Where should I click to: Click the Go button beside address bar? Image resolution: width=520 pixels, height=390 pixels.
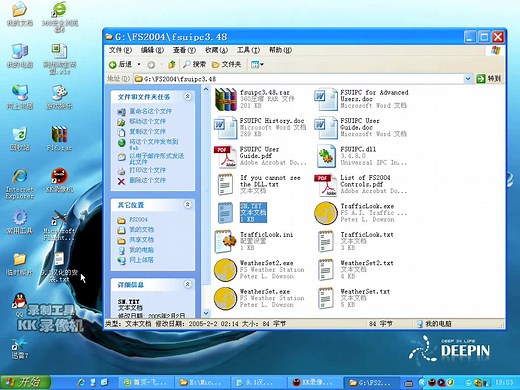(488, 79)
